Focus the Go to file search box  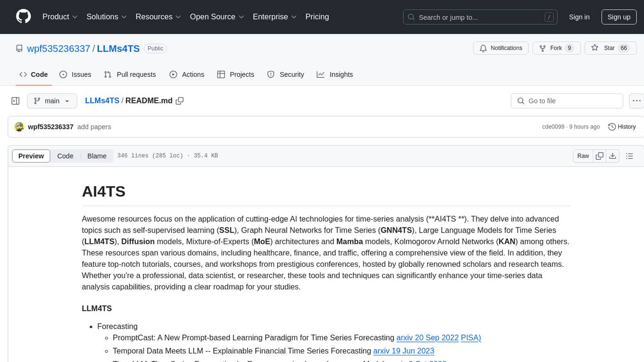(567, 101)
